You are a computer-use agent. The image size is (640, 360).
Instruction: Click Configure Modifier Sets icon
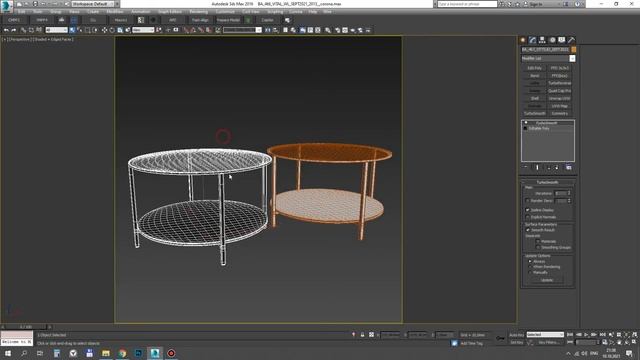569,167
